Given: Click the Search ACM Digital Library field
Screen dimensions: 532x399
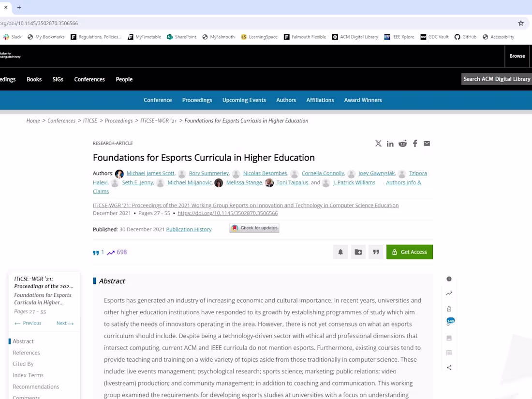Looking at the screenshot, I should point(496,78).
